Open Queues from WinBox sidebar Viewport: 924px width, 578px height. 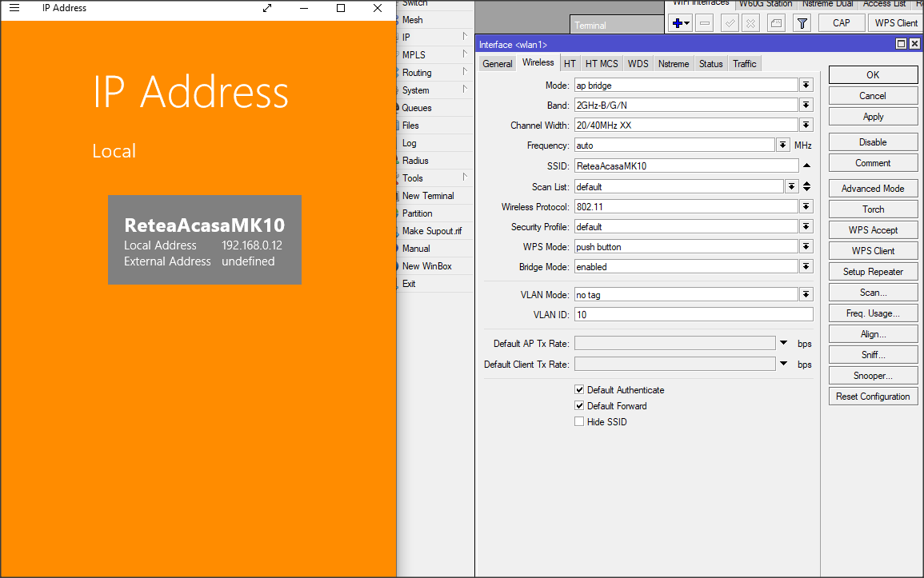tap(435, 108)
